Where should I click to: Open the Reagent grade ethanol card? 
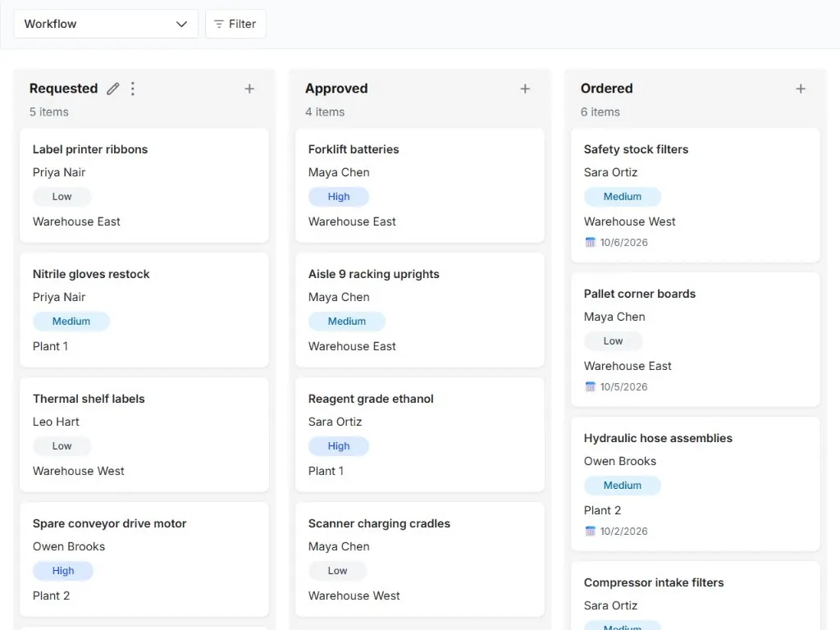tap(420, 435)
